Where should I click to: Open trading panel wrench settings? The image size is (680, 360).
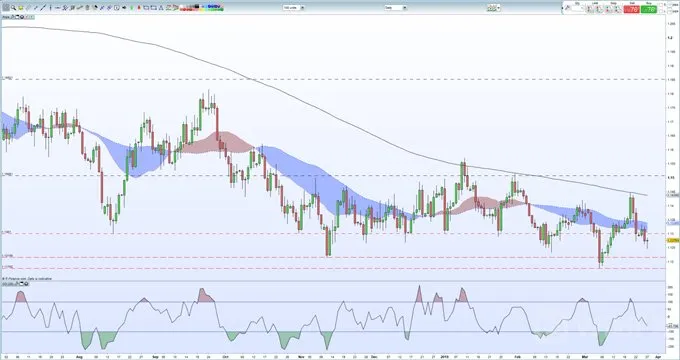(567, 7)
